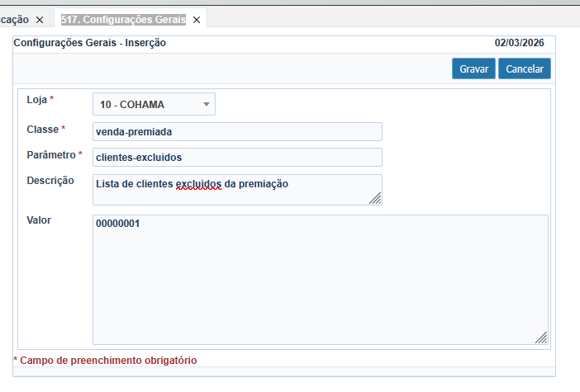This screenshot has width=580, height=392.
Task: Click the Loja field label
Action: point(37,99)
